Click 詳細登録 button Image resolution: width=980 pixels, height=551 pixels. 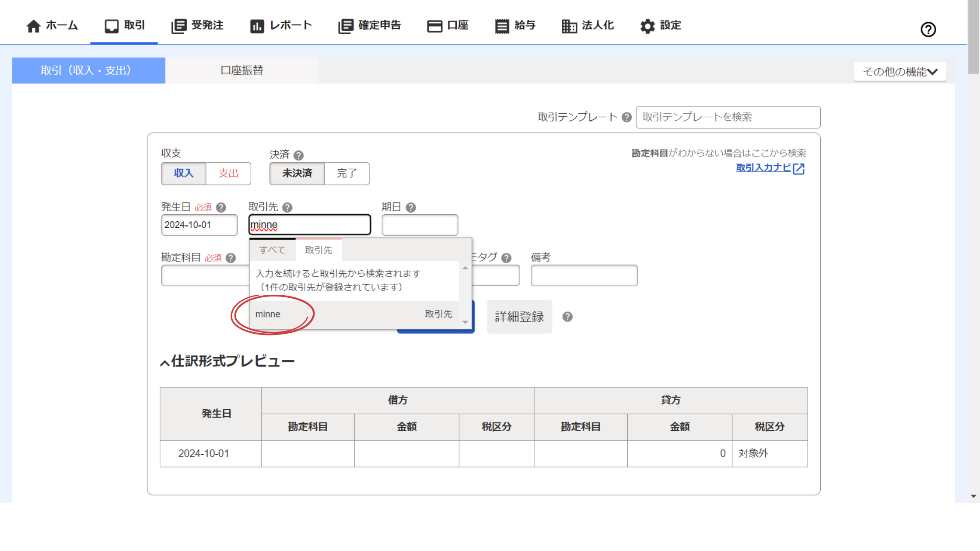[x=519, y=317]
